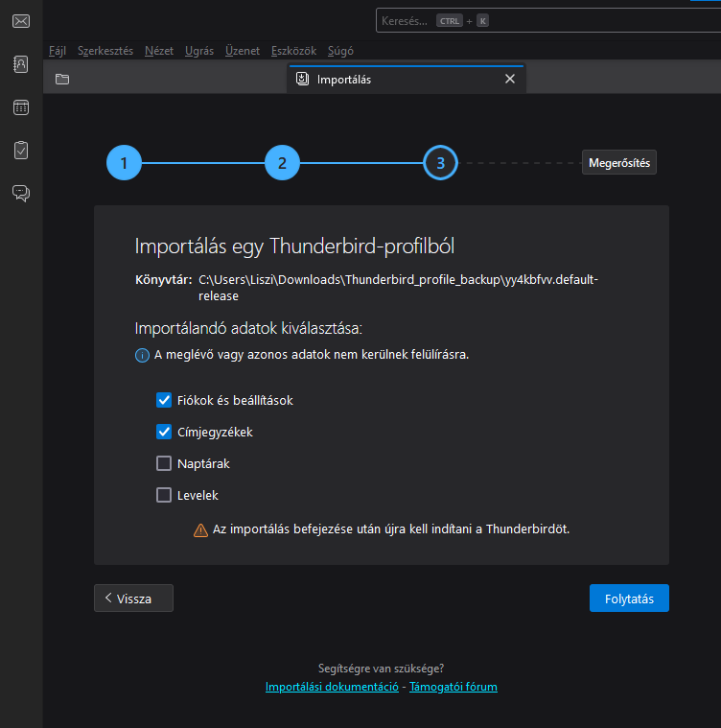Click the folder icon tab
721x728 pixels.
click(62, 79)
